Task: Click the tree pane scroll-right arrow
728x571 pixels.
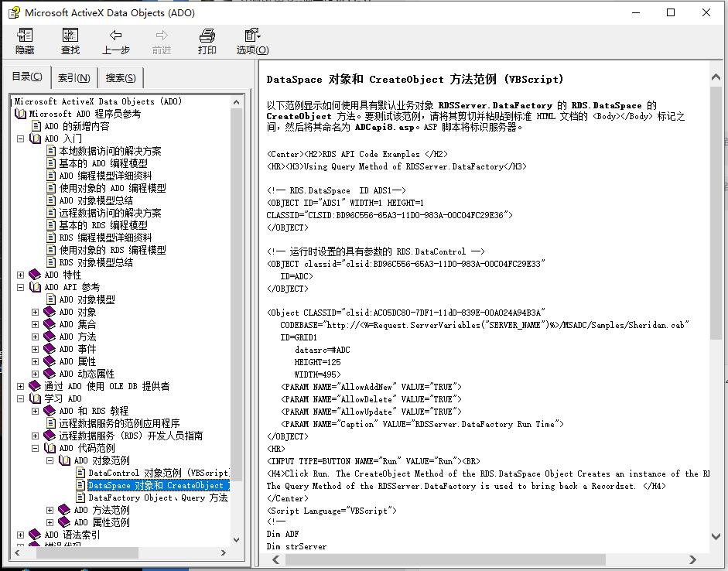Action: click(x=224, y=552)
